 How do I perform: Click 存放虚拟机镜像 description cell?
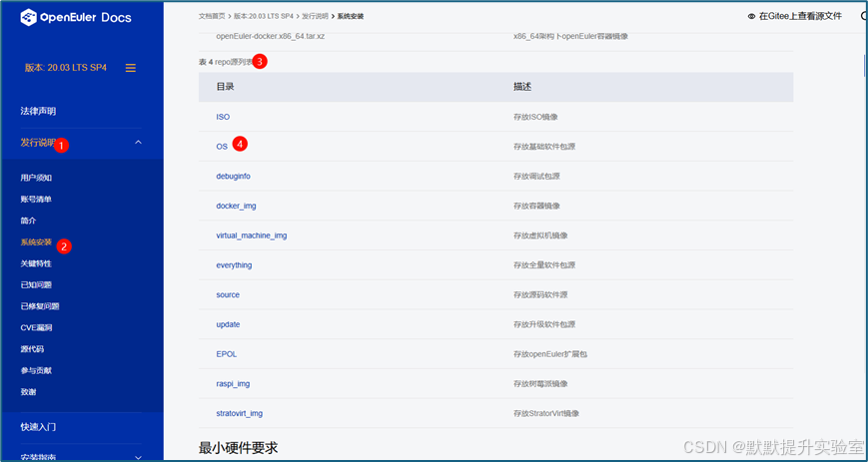[540, 235]
